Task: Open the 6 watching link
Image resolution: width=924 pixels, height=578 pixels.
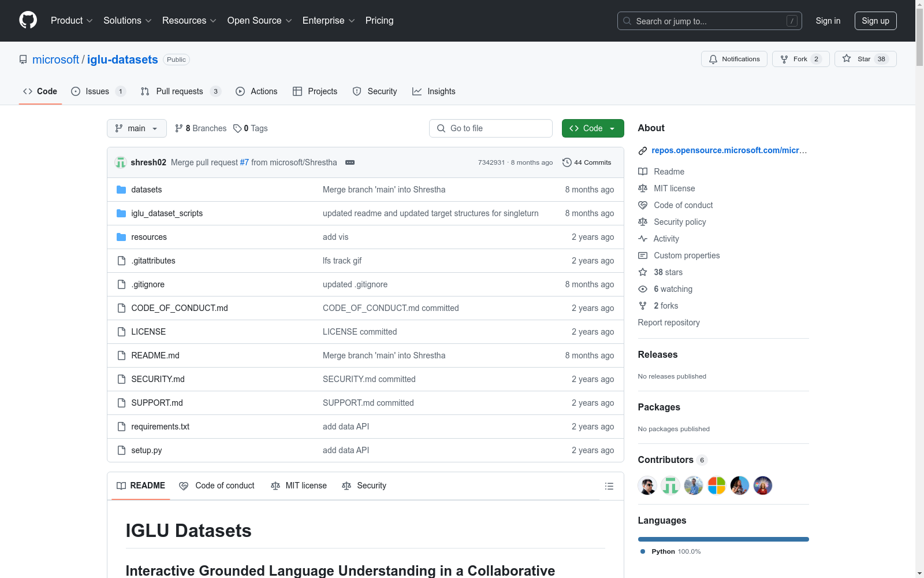Action: click(673, 289)
